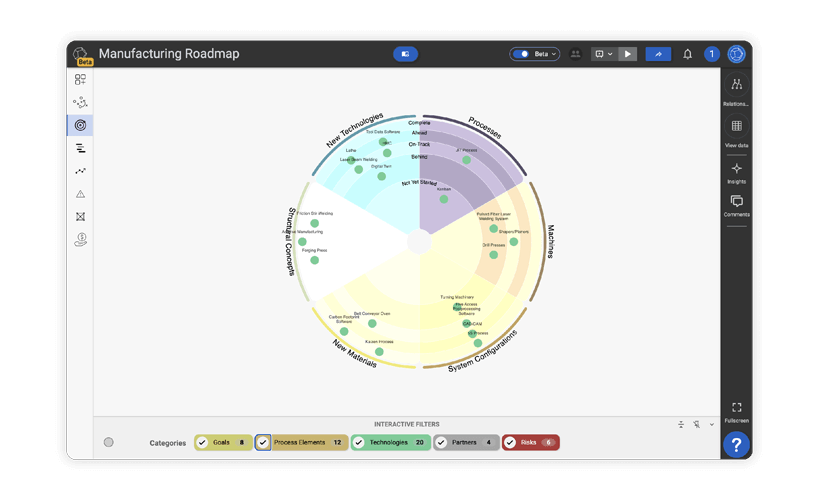Click the blue share arrow button
This screenshot has width=819, height=500.
[x=658, y=54]
